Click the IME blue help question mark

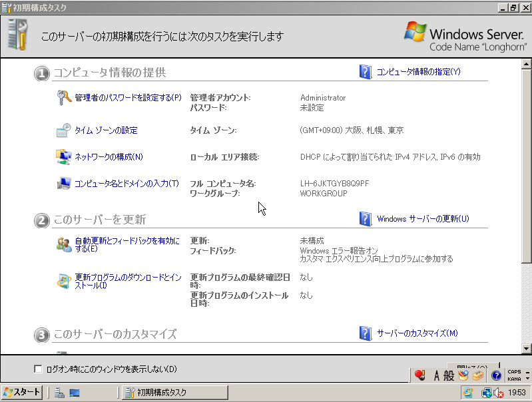496,375
